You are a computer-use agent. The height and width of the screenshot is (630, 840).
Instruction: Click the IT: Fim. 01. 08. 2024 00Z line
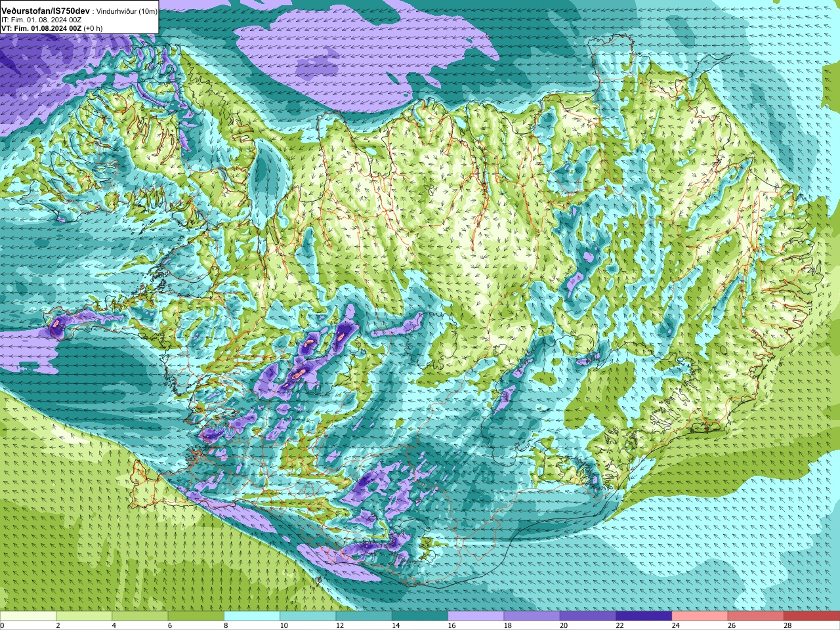click(x=41, y=20)
